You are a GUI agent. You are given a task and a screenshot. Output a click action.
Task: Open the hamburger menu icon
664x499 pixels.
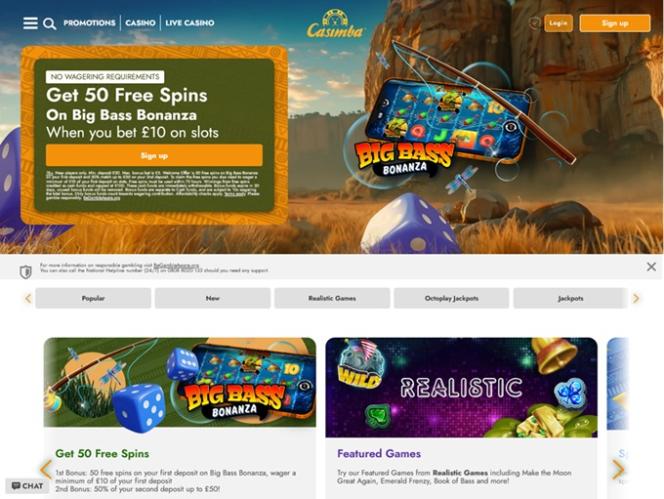30,23
